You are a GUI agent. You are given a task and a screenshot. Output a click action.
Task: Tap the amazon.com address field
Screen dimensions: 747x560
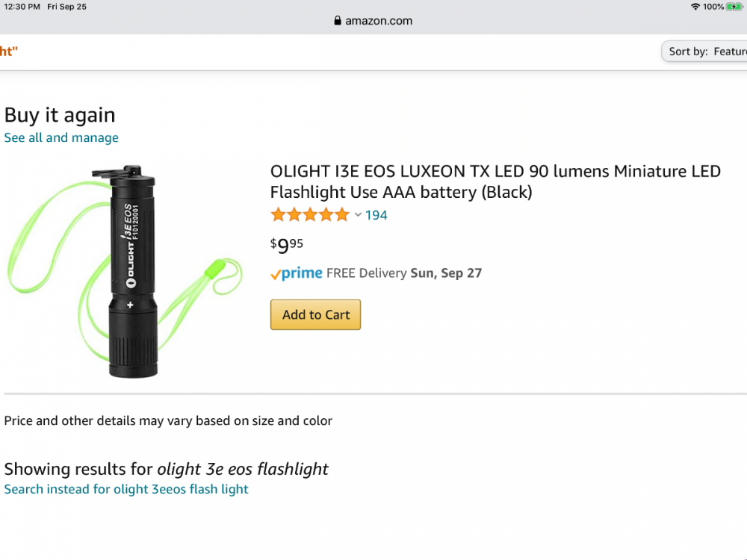coord(378,21)
